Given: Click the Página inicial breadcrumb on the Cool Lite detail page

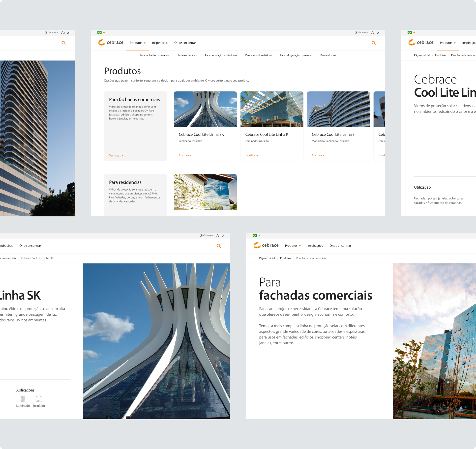Looking at the screenshot, I should 422,55.
